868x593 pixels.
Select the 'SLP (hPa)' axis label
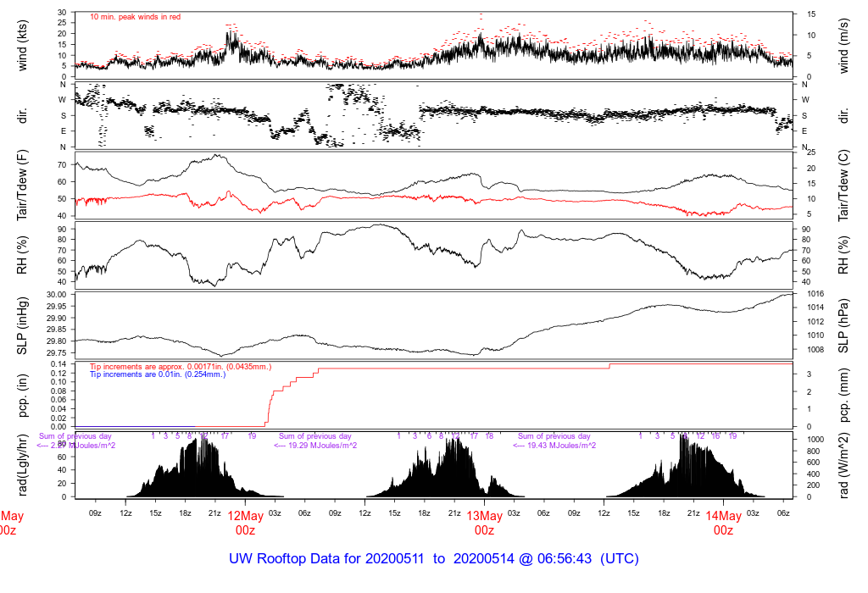point(843,326)
